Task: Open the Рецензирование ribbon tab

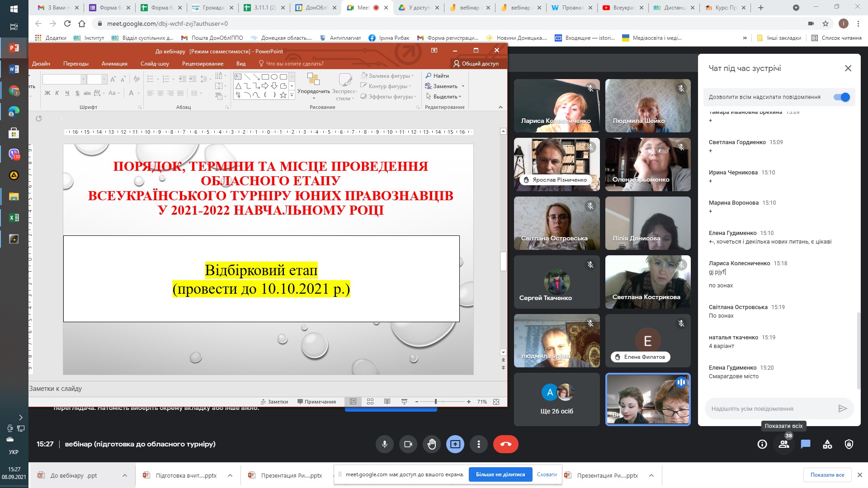Action: (203, 64)
